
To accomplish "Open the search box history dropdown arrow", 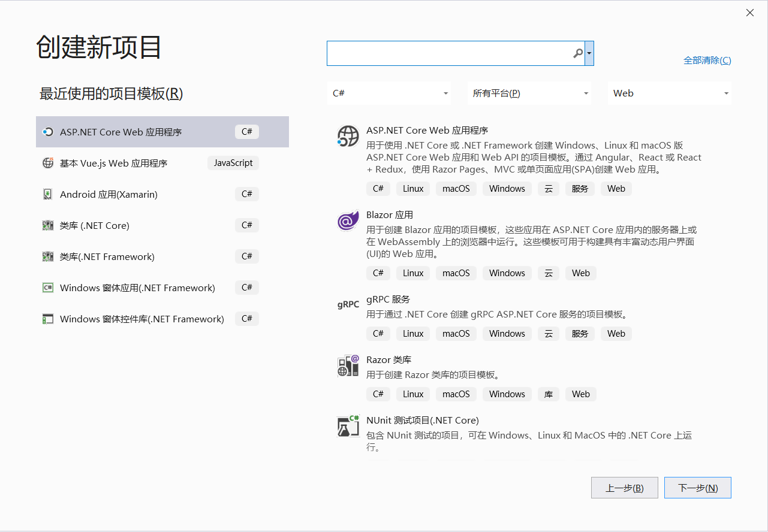I will (x=589, y=53).
